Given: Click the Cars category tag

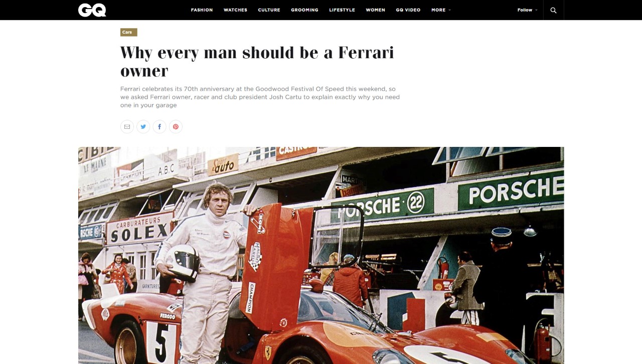Looking at the screenshot, I should click(128, 33).
